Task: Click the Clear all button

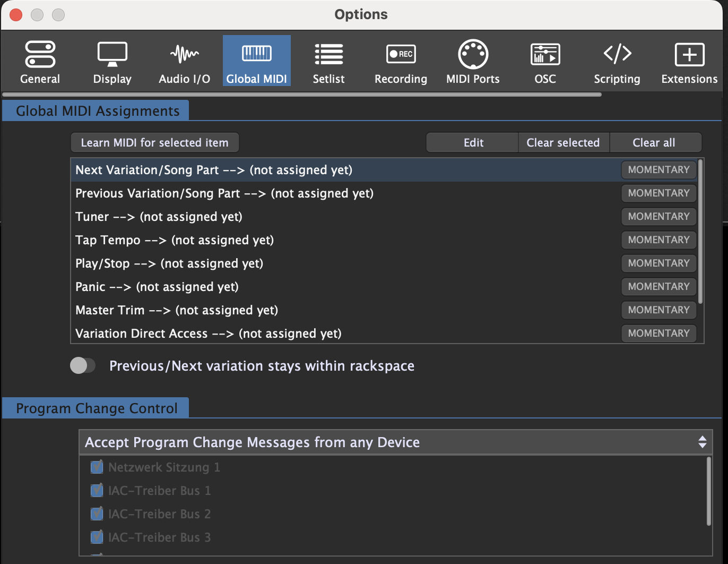Action: click(654, 143)
